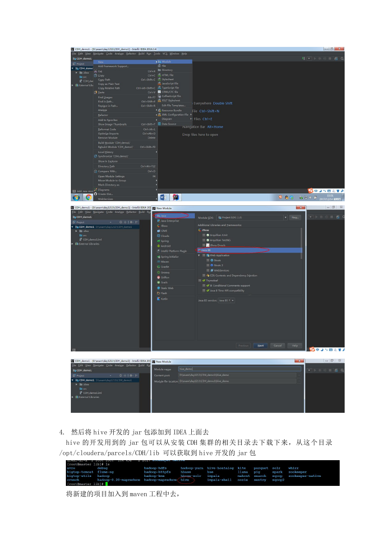Enable CDI: Contexts and Dependency Injection
Screen dimensions: 392x554
[204, 275]
